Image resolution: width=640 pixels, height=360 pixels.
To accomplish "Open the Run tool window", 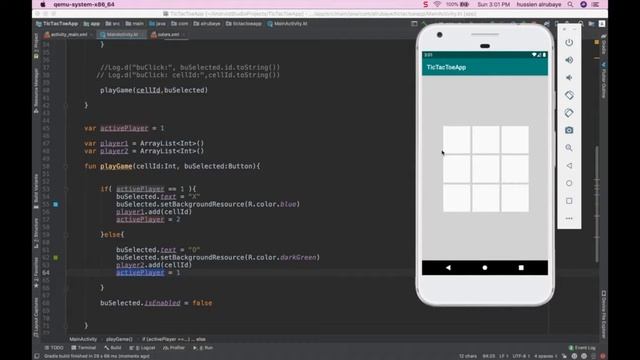I will pos(203,348).
